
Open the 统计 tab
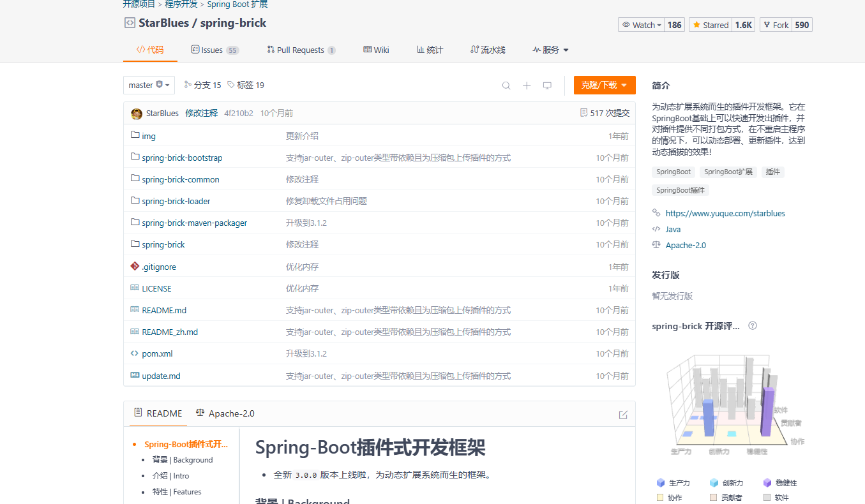click(x=430, y=50)
